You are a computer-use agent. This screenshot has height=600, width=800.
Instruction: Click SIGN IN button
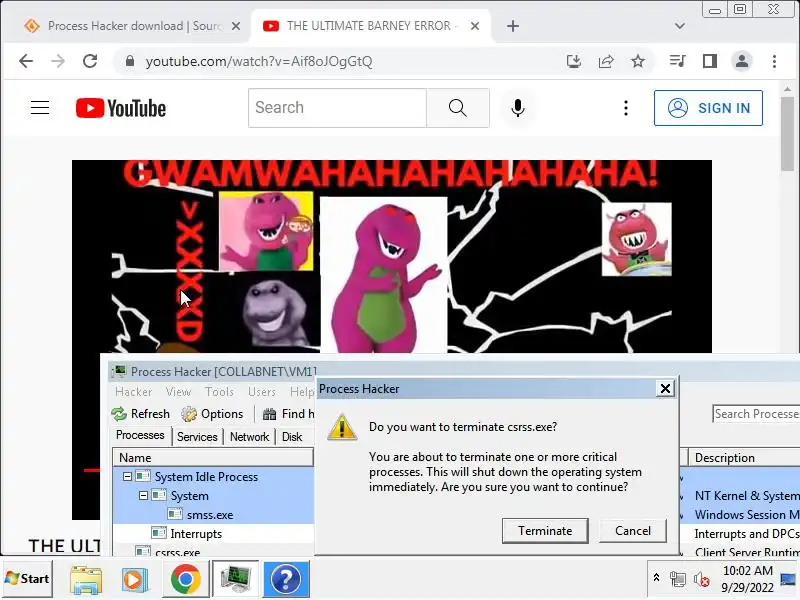pyautogui.click(x=708, y=108)
